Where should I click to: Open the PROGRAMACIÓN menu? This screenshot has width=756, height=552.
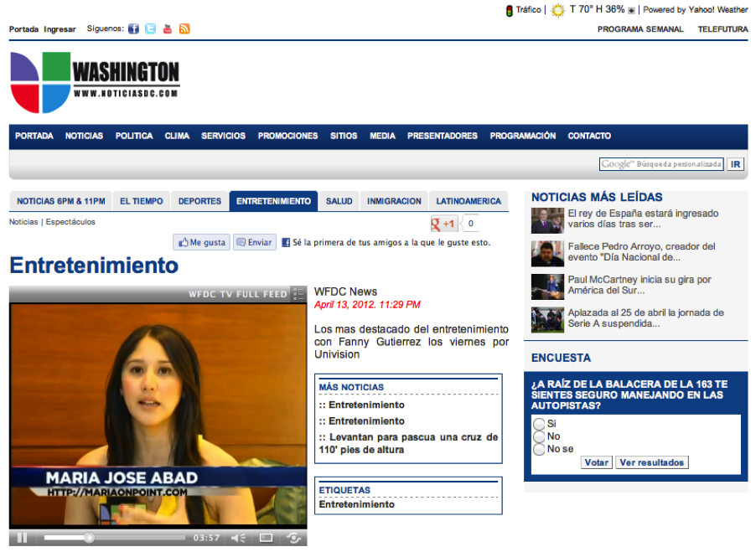point(523,136)
